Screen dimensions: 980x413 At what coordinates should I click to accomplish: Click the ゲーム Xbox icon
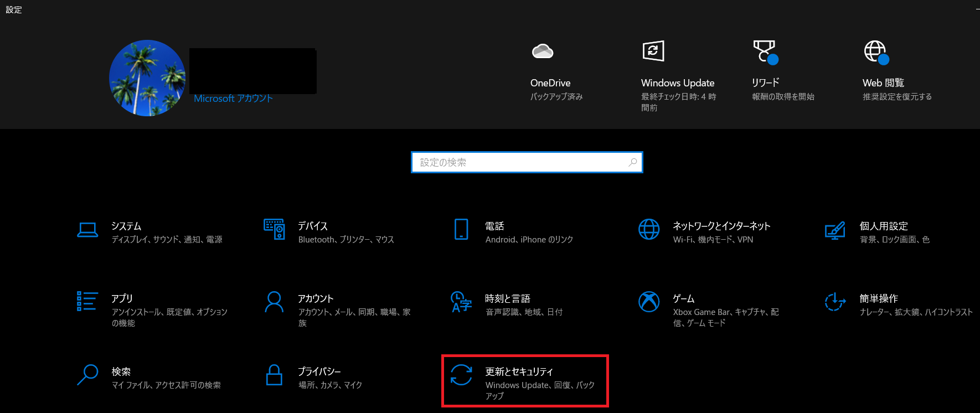(649, 302)
